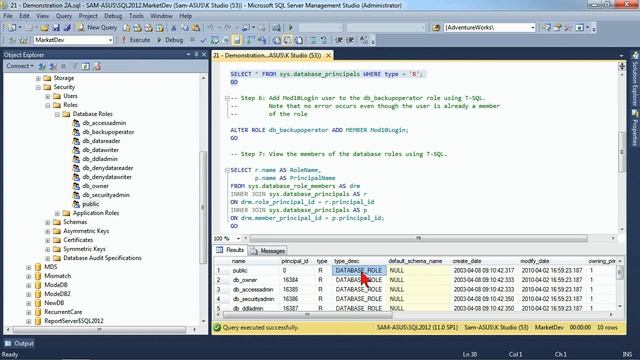Click the Decrease Indent icon
The image size is (640, 360).
point(339,40)
